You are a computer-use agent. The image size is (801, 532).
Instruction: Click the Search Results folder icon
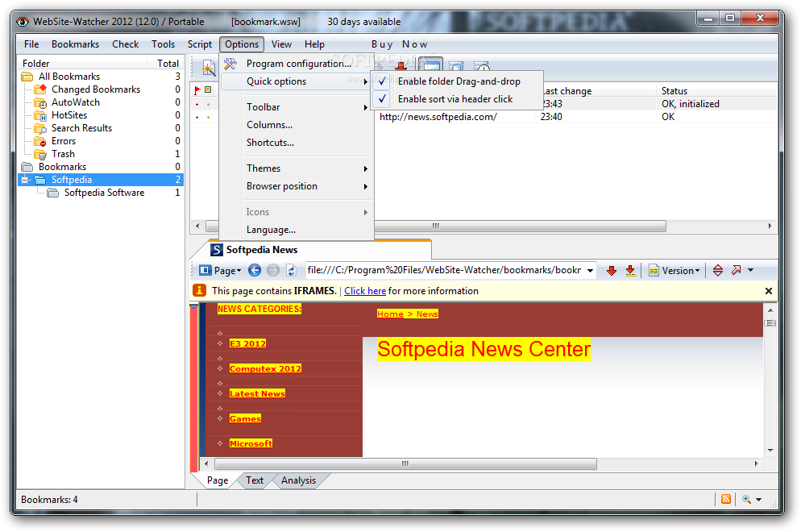click(40, 128)
